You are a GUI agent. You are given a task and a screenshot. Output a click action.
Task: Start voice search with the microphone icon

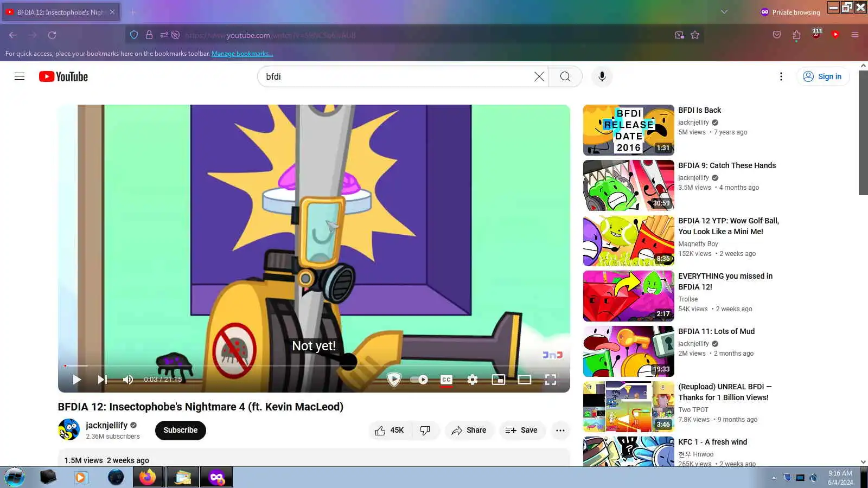[602, 76]
